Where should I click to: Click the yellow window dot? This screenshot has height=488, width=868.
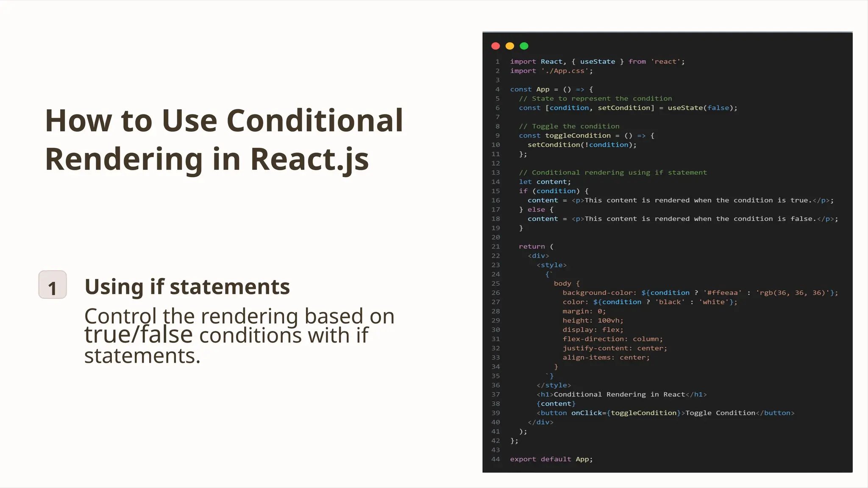510,46
